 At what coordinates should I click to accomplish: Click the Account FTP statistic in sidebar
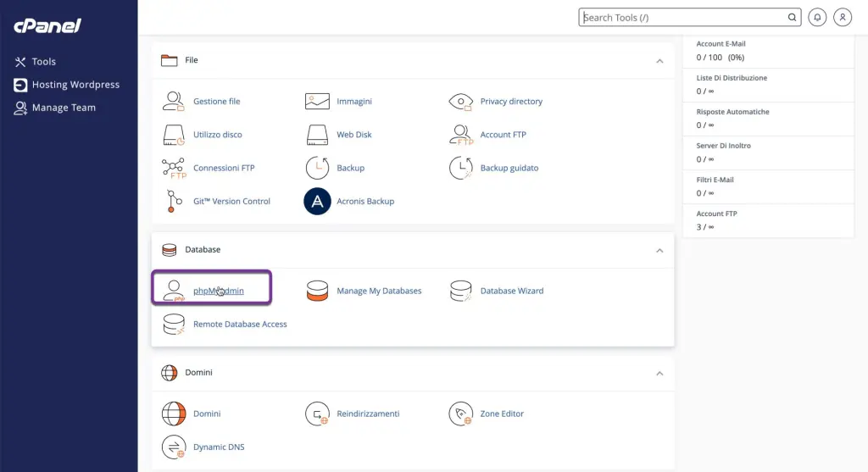tap(717, 214)
